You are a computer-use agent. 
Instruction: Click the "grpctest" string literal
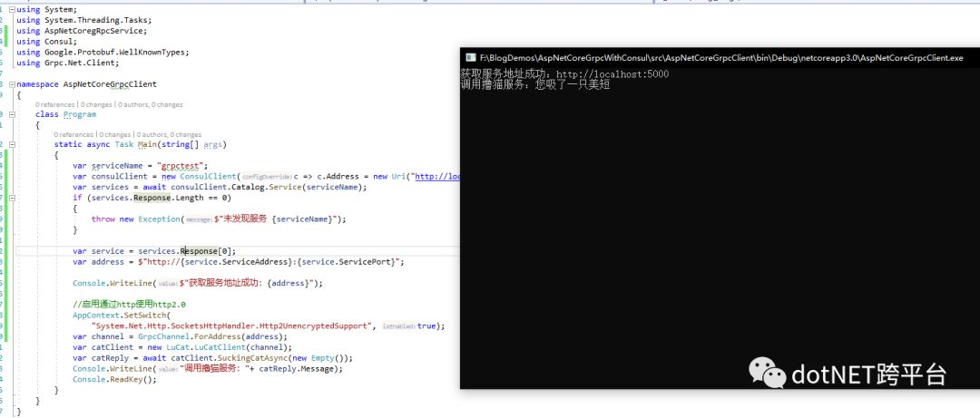tap(180, 166)
